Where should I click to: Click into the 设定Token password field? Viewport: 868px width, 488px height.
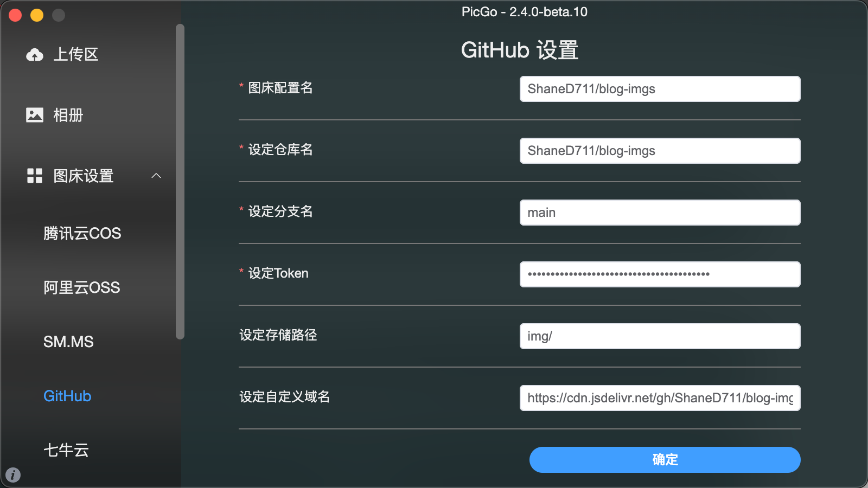tap(660, 274)
